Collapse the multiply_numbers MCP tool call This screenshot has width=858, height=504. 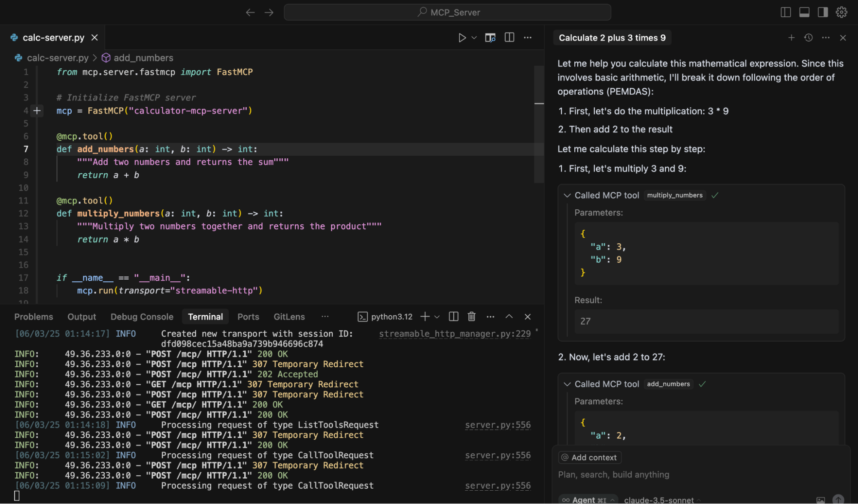tap(567, 196)
